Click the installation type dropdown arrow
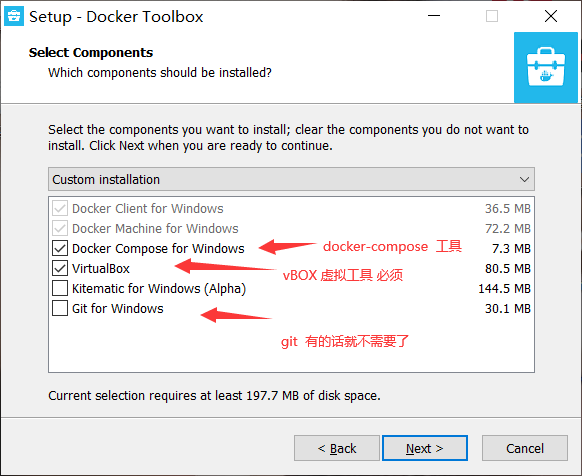This screenshot has height=476, width=582. (x=524, y=180)
